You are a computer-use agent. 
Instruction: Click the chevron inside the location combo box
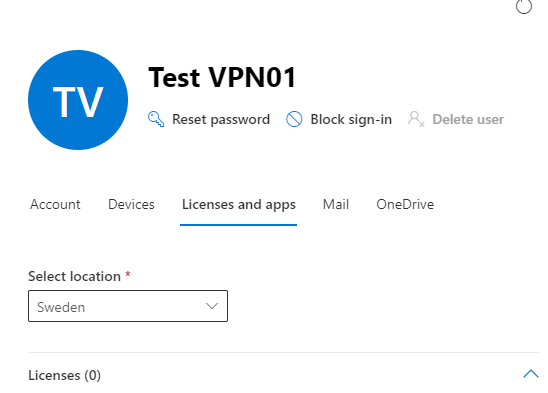tap(212, 306)
